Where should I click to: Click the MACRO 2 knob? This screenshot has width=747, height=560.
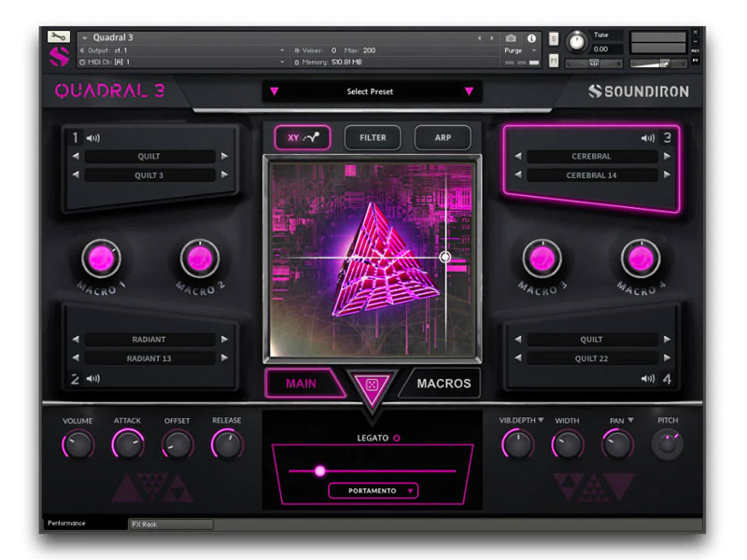coord(200,259)
